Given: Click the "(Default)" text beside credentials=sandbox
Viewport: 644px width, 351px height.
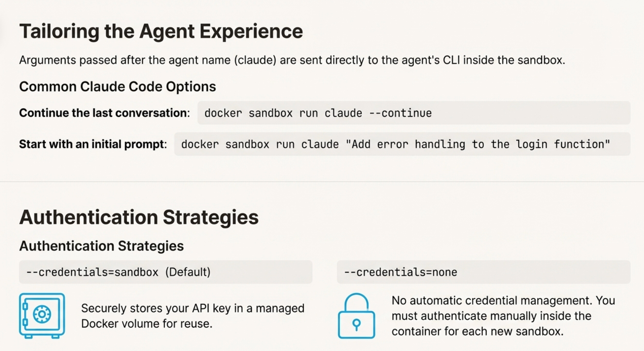Looking at the screenshot, I should (x=188, y=272).
